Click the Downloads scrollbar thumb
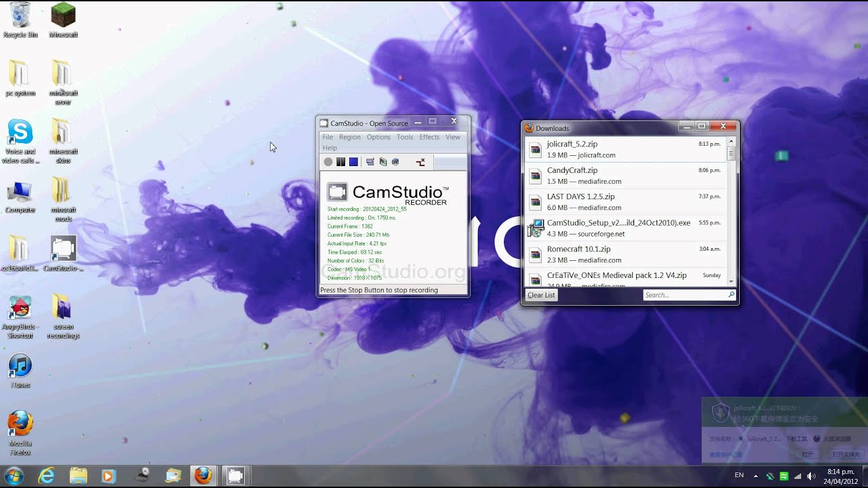Image resolution: width=868 pixels, height=488 pixels. (731, 154)
